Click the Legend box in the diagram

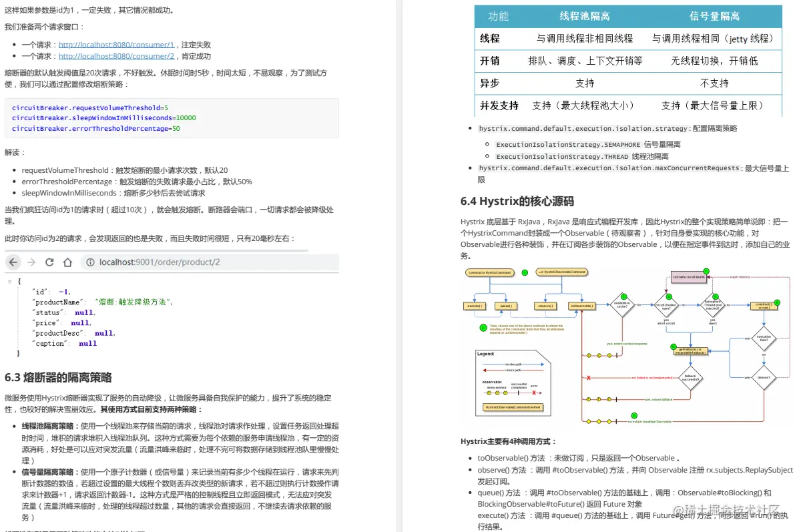pos(513,383)
